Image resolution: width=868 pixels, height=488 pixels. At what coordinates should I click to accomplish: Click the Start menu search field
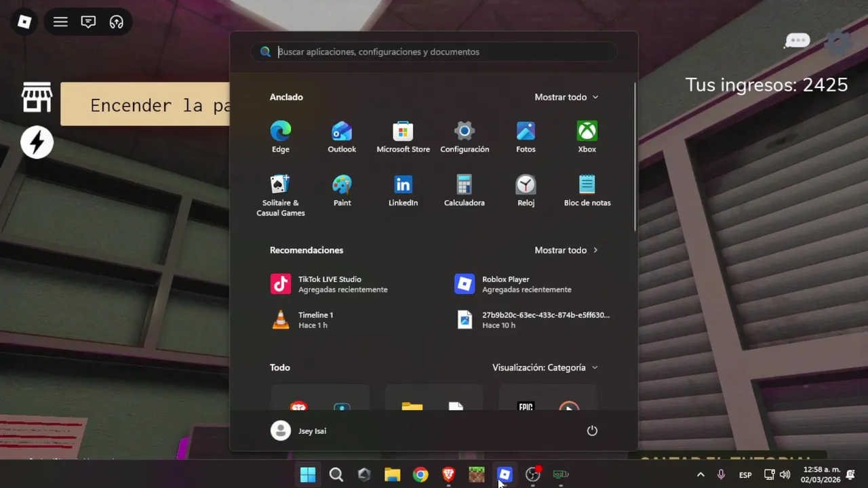click(434, 52)
